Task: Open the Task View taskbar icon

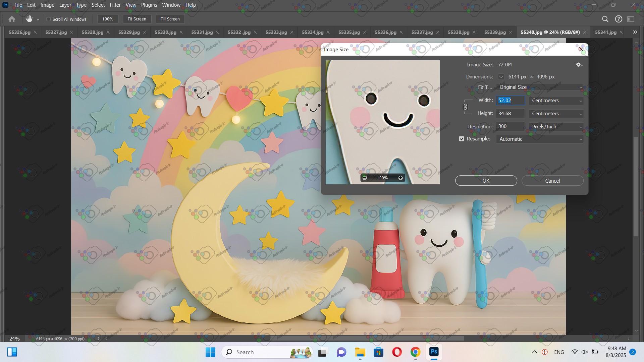Action: point(322,352)
